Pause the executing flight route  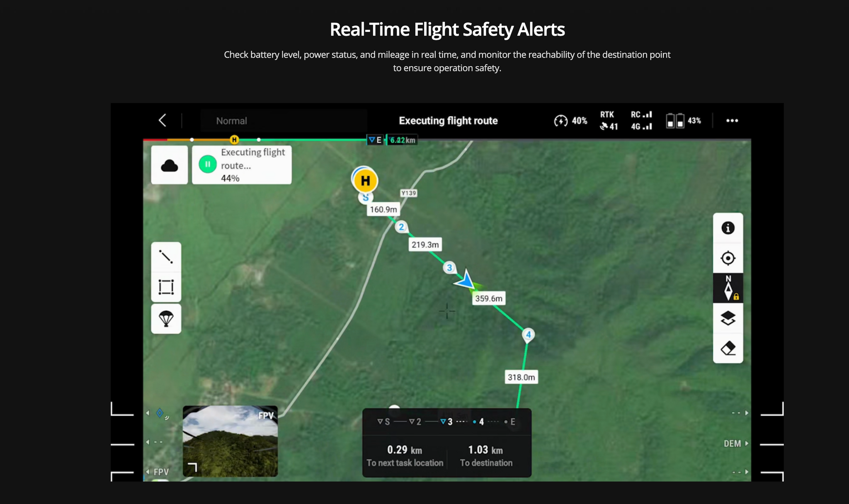point(208,164)
